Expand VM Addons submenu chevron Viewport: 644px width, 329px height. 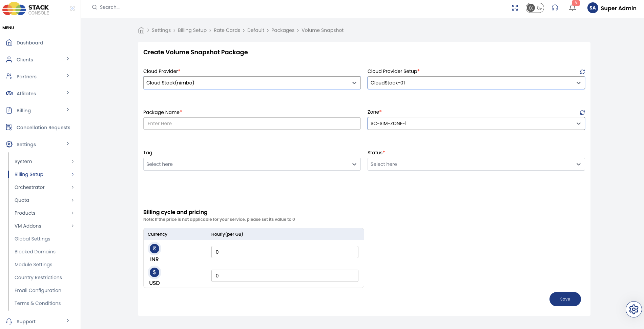72,226
